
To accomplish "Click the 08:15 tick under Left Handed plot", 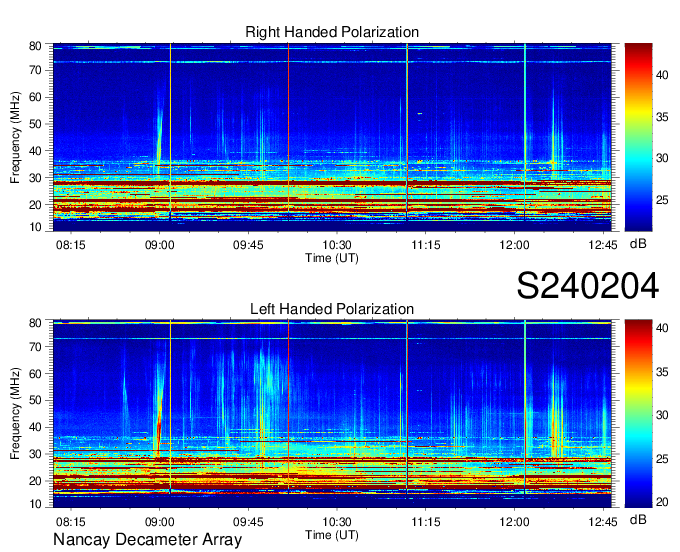I will (x=71, y=522).
